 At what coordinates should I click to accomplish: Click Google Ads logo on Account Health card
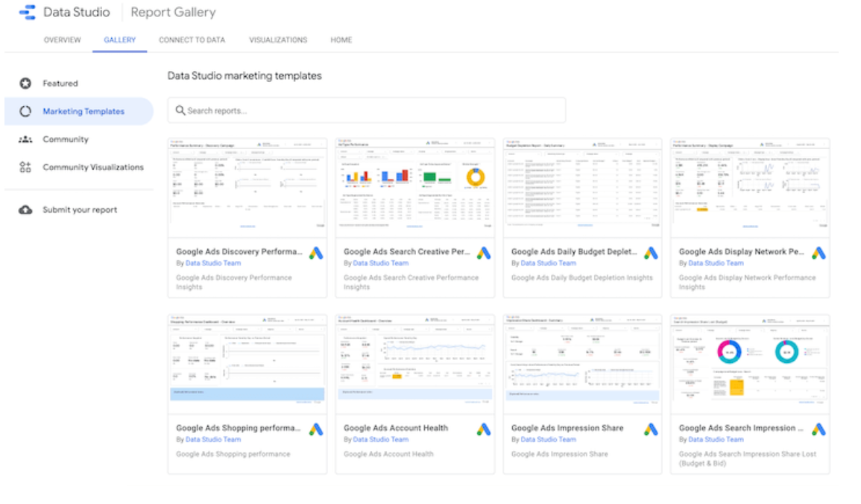point(484,429)
